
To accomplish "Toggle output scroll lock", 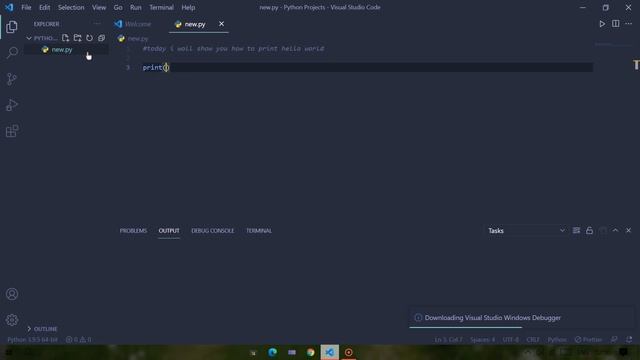I will tap(589, 231).
